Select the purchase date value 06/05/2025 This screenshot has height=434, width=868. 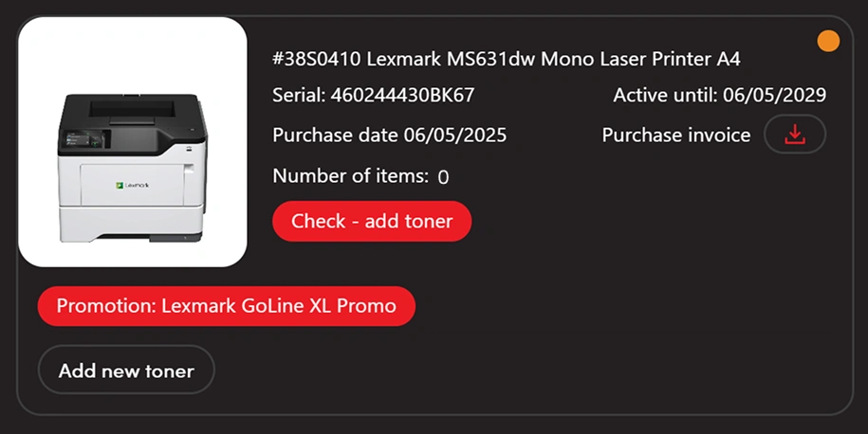click(454, 136)
